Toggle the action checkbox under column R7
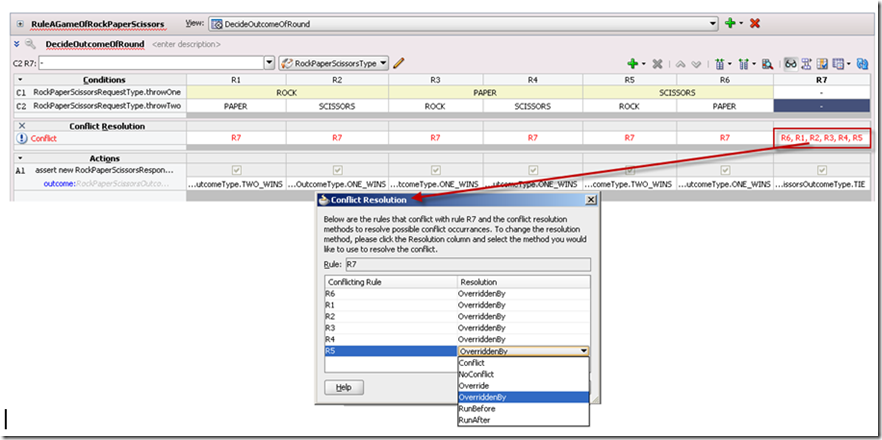 821,170
